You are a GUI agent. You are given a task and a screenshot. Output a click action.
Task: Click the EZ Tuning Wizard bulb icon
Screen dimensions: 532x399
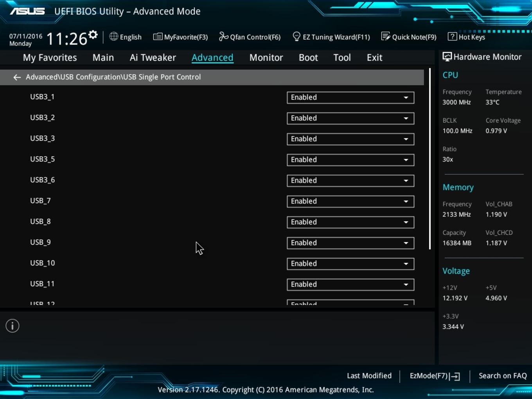297,37
